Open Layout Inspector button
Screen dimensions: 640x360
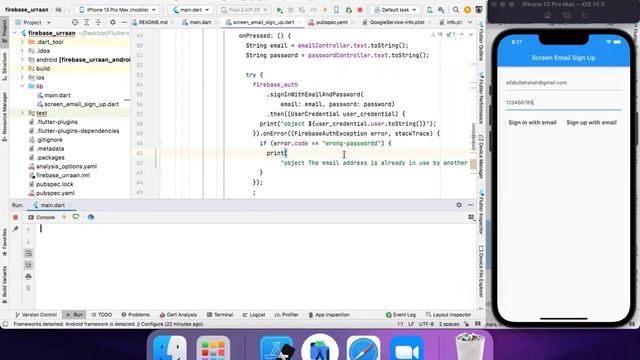tap(448, 315)
